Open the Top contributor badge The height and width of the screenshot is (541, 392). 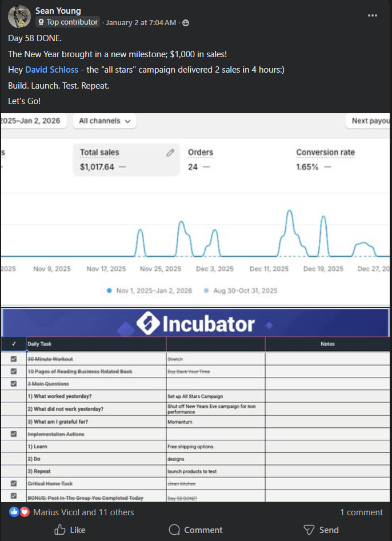(x=68, y=22)
